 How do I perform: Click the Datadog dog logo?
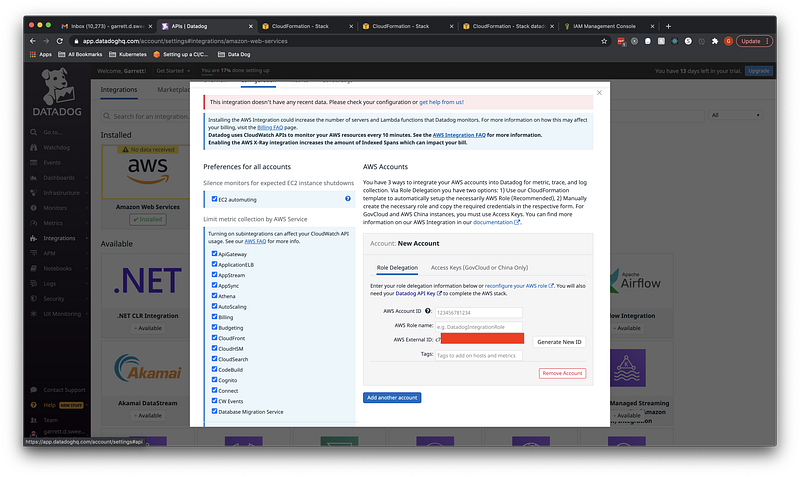click(x=57, y=87)
